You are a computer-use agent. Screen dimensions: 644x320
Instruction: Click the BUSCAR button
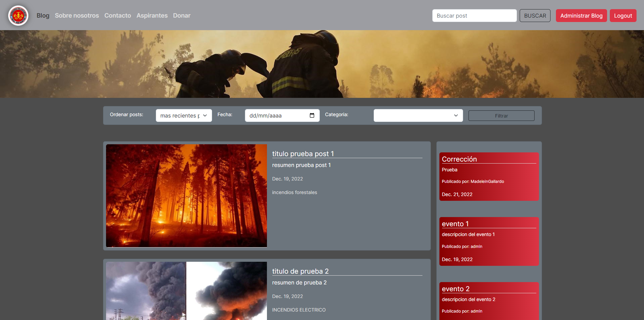click(x=535, y=16)
